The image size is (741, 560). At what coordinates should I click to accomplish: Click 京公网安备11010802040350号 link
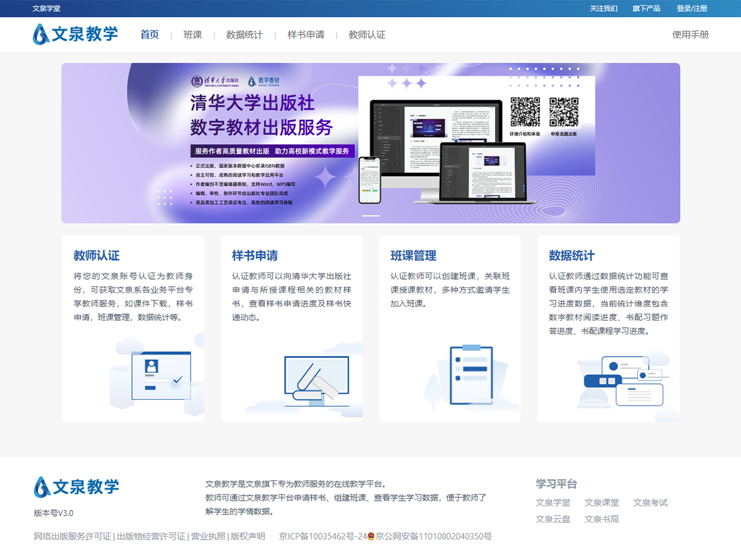point(433,537)
